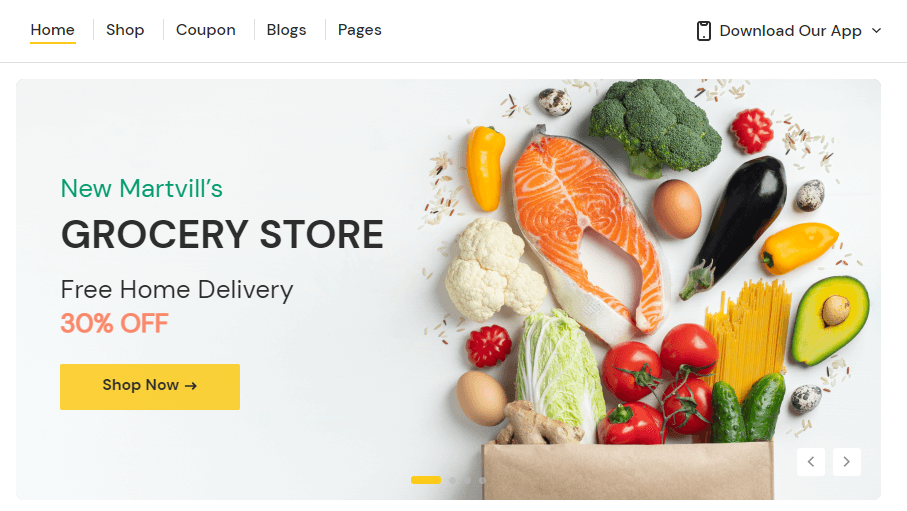Click the New Martvill's green subtitle
The width and height of the screenshot is (907, 511).
[142, 189]
